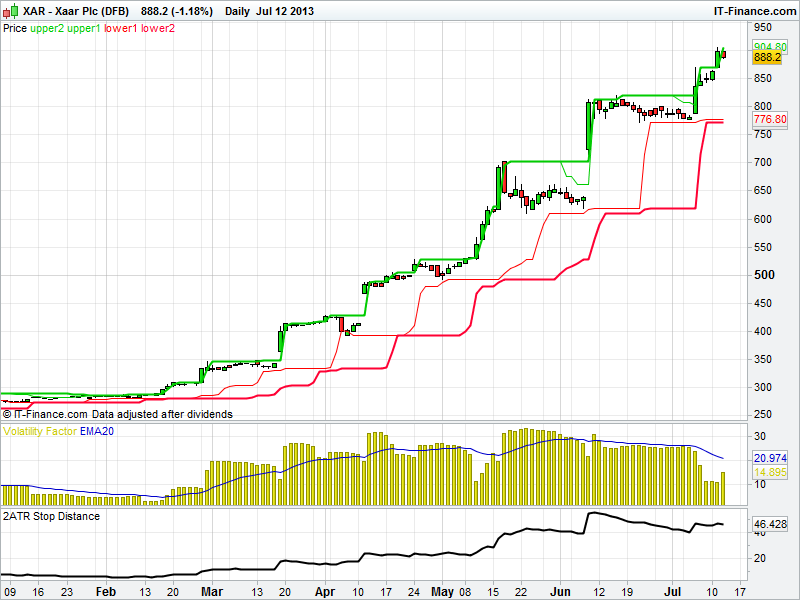The image size is (800, 600).
Task: Click the 904.80 upper band value tag
Action: pyautogui.click(x=770, y=46)
